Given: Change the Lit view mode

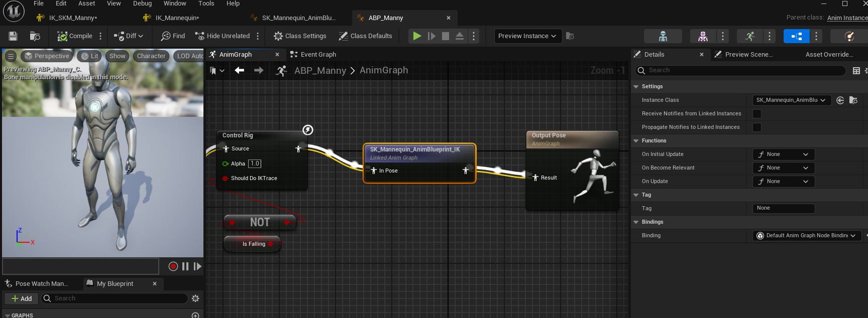Looking at the screenshot, I should pos(89,56).
